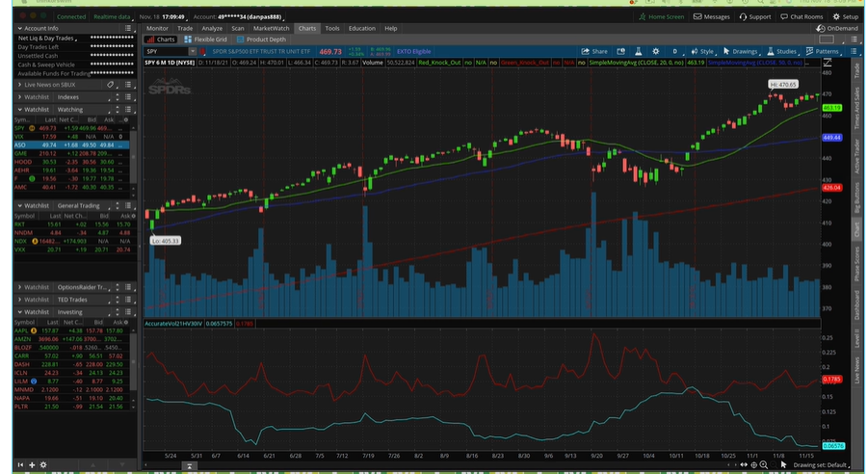
Task: Open Setup
Action: pos(845,16)
